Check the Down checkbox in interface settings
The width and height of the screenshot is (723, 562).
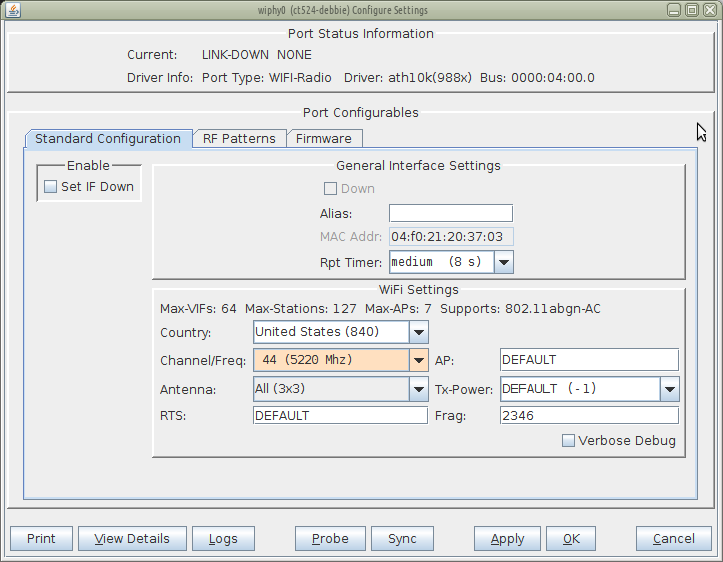(330, 189)
